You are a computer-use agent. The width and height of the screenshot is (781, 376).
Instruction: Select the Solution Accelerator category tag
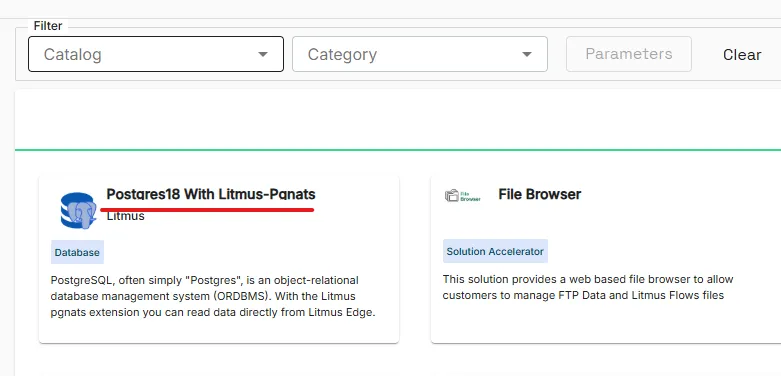pyautogui.click(x=495, y=251)
